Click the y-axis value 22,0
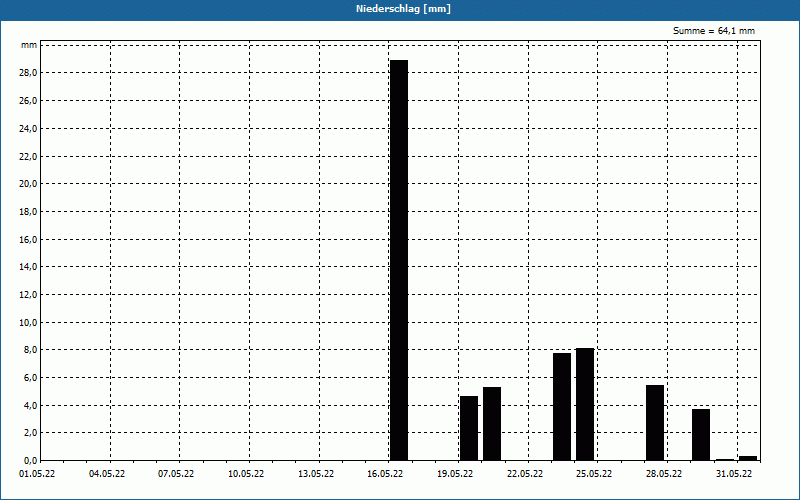Image resolution: width=800 pixels, height=500 pixels. [28, 156]
